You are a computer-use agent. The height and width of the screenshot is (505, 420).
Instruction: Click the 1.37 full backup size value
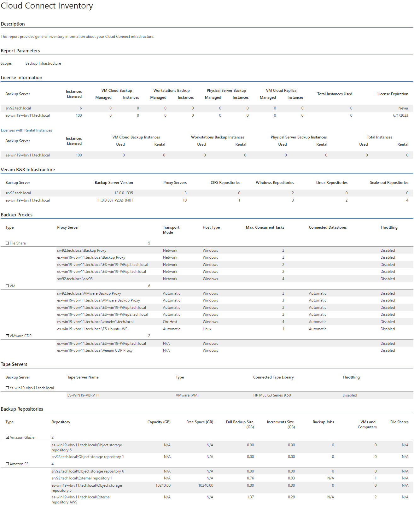click(x=250, y=497)
